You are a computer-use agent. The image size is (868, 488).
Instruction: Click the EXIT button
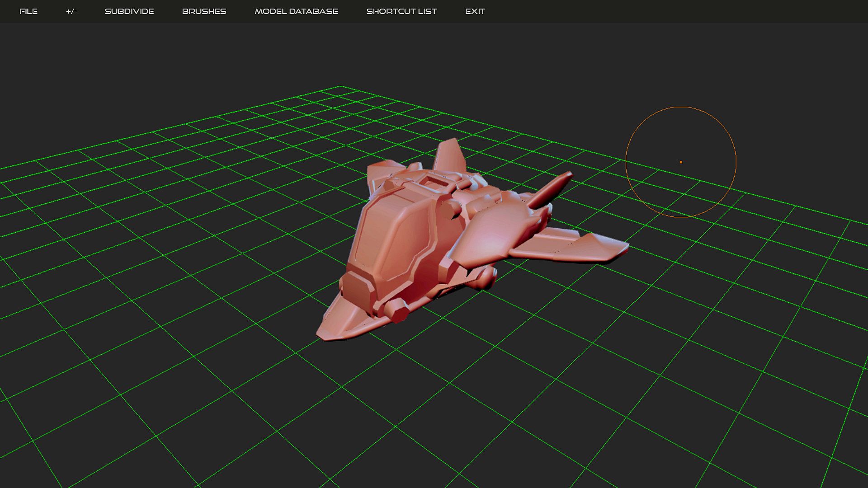pyautogui.click(x=475, y=11)
